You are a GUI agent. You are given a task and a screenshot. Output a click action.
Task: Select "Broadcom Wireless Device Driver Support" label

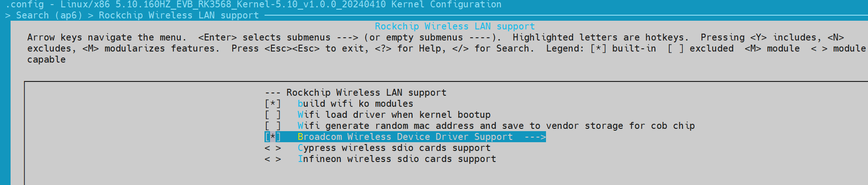pos(405,137)
